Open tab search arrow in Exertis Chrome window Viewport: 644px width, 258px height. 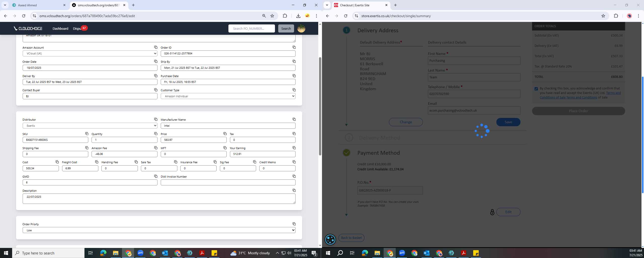click(x=327, y=5)
